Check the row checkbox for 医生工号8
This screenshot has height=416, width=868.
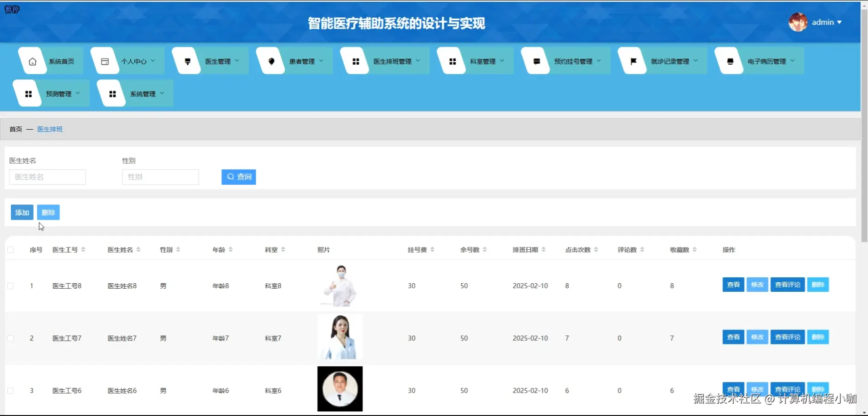pyautogui.click(x=11, y=285)
